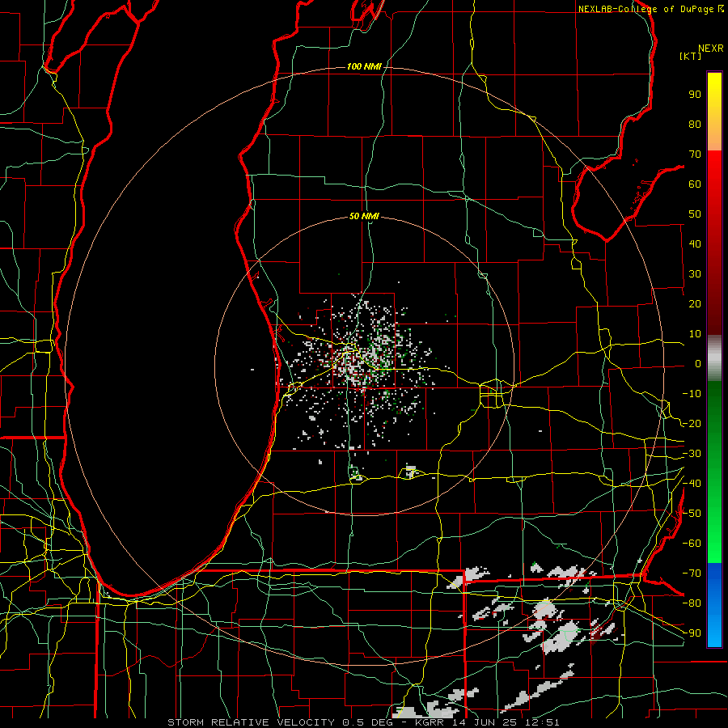Select the 50 NMI range ring label

click(x=364, y=216)
